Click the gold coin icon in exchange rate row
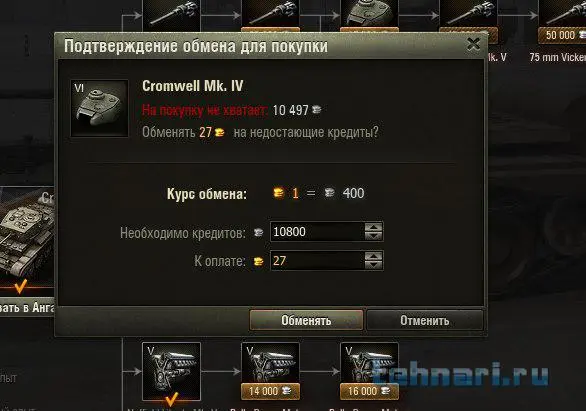The width and height of the screenshot is (586, 411). pos(278,193)
